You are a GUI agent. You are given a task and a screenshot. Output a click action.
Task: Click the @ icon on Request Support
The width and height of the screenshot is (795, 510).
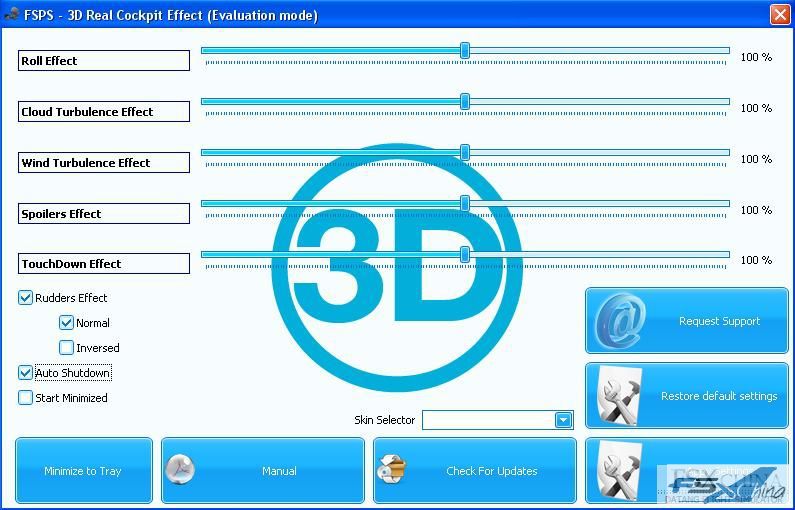620,322
